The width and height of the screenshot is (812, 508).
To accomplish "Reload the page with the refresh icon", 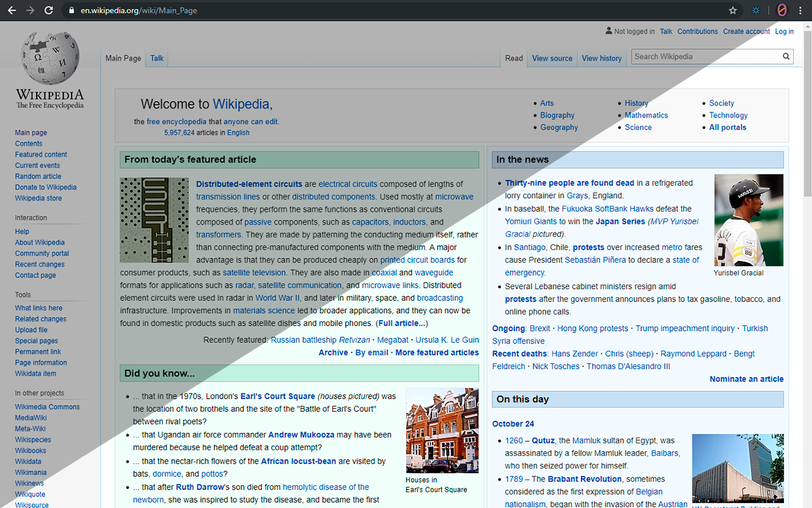I will pos(49,11).
